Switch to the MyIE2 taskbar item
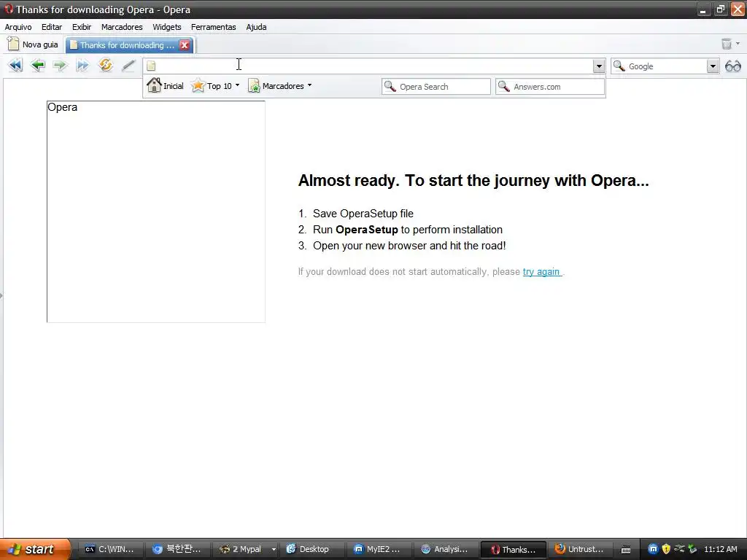Image resolution: width=747 pixels, height=560 pixels. pos(379,550)
